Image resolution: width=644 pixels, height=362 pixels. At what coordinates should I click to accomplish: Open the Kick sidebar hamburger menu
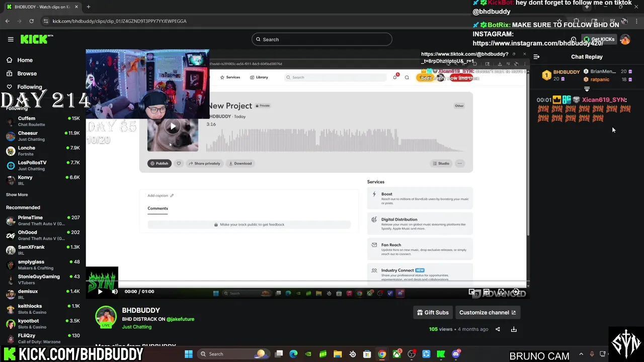coord(11,39)
